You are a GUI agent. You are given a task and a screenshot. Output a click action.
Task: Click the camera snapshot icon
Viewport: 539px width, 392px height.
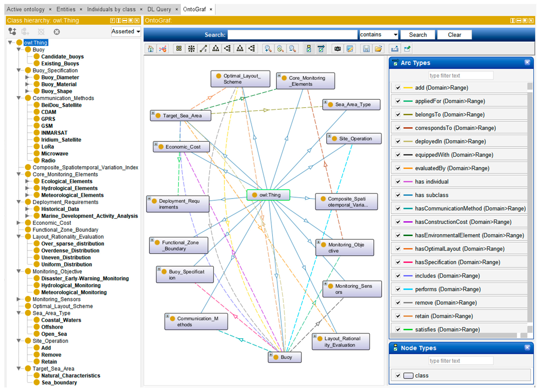(337, 49)
